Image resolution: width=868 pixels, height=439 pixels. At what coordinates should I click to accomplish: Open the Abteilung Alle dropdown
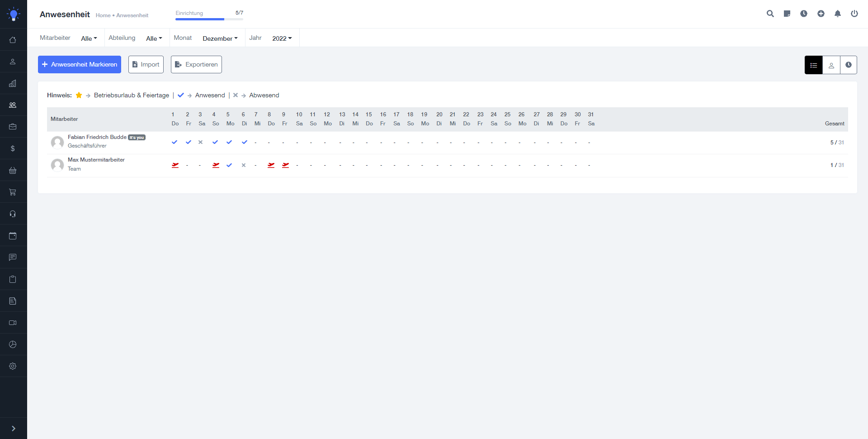[154, 38]
